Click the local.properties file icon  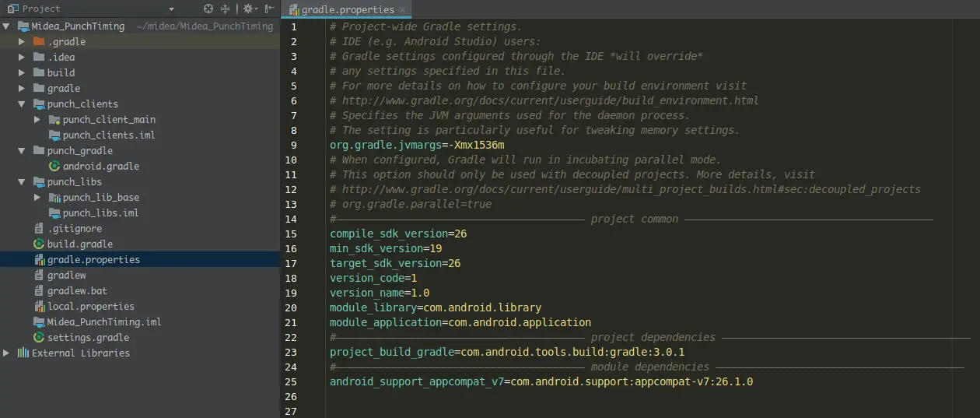tap(39, 306)
